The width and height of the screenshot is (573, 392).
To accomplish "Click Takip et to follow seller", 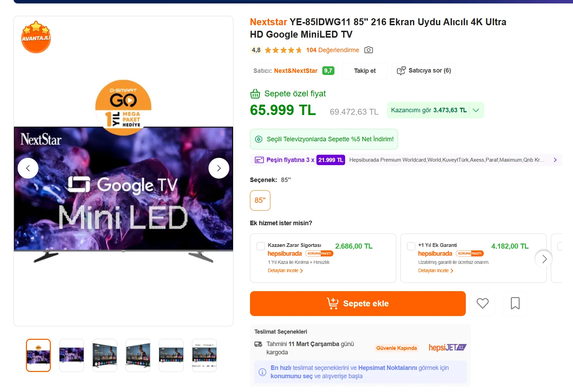I will click(x=364, y=71).
